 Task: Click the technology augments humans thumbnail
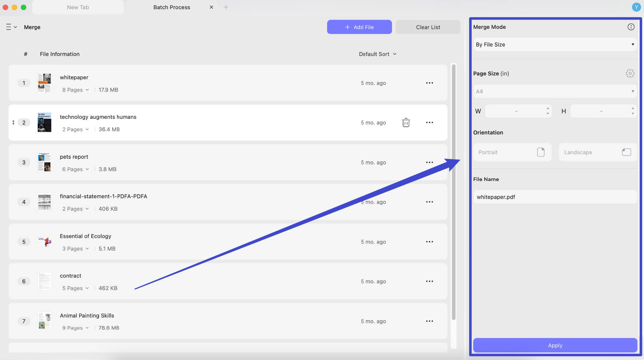coord(44,123)
